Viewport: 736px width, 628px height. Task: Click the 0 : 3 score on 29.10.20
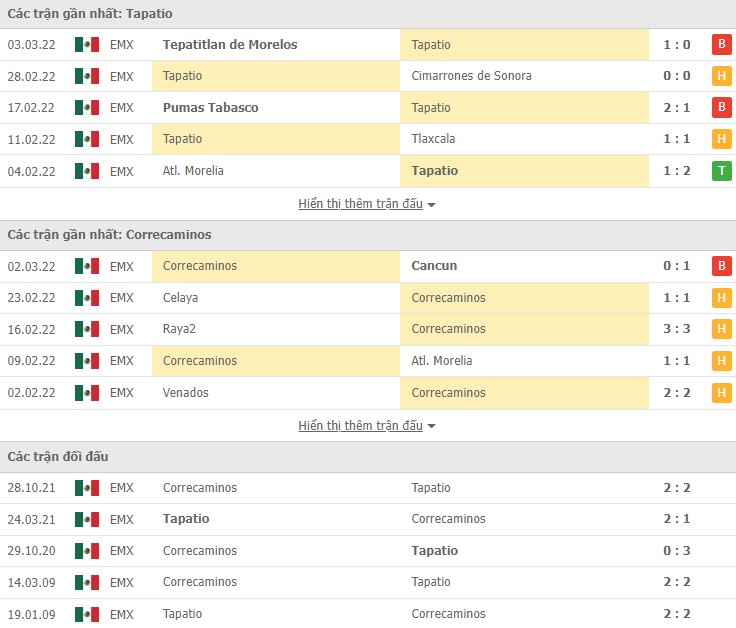[x=676, y=551]
